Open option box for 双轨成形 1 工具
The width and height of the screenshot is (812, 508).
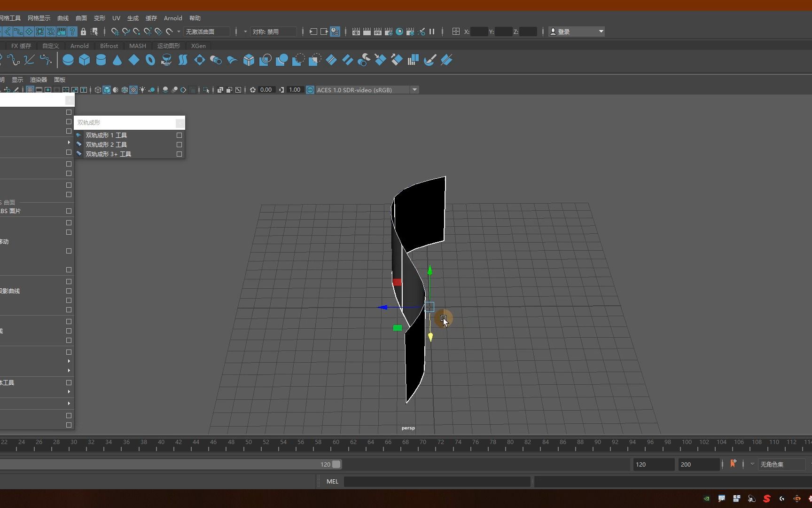coord(179,135)
